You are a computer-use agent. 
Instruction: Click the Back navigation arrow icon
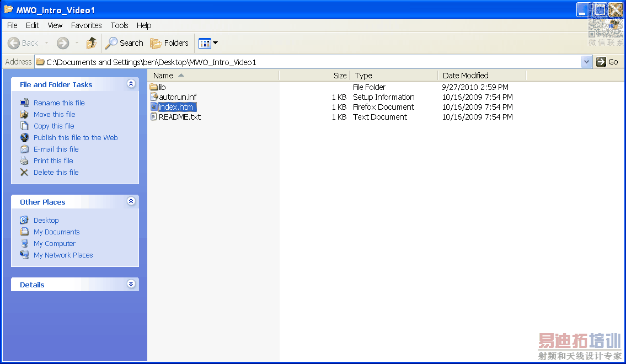pyautogui.click(x=14, y=42)
